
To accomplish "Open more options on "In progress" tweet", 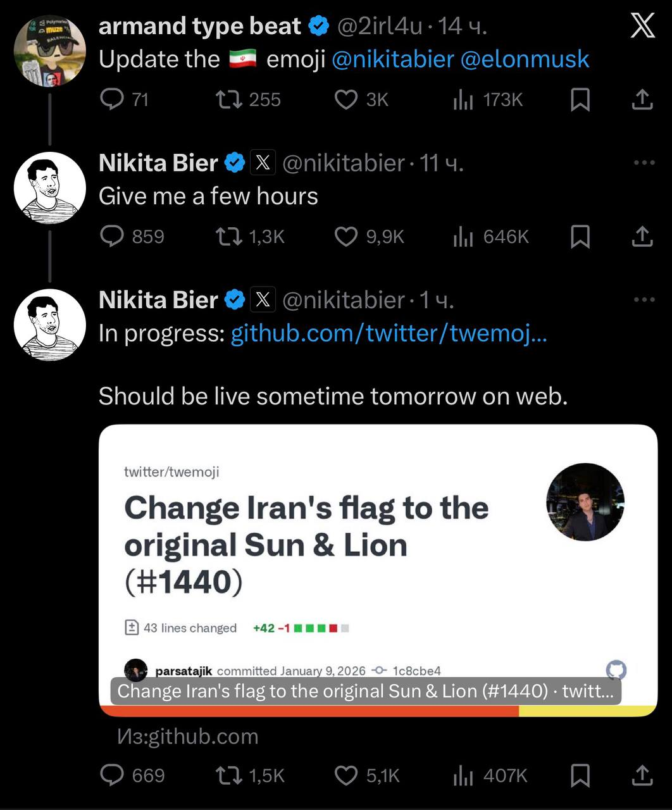I will (x=644, y=299).
